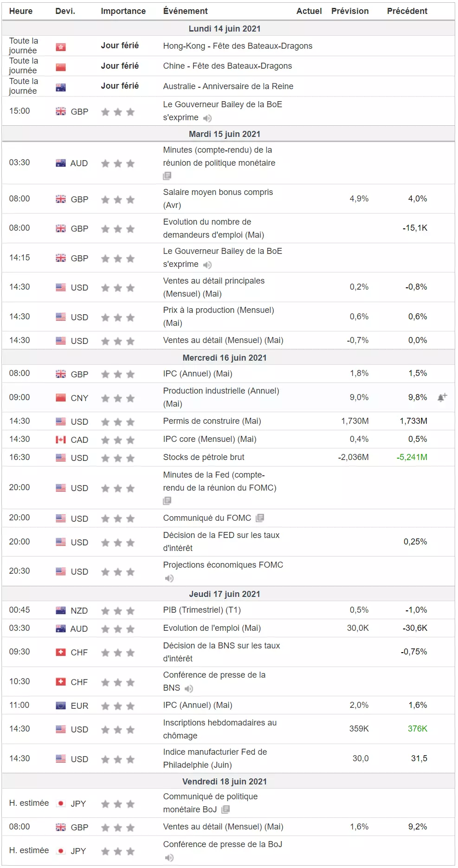
Task: Click document icon beside Communiqué du FOMC
Action: 260,518
